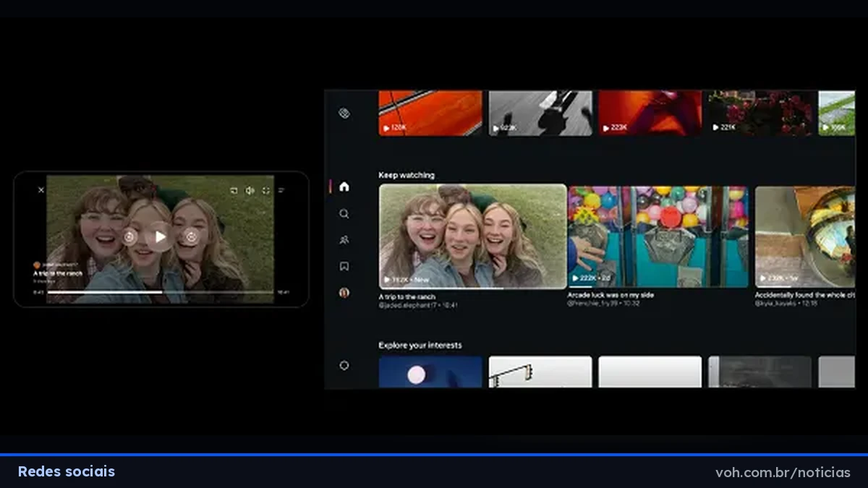Viewport: 868px width, 488px height.
Task: Play the video on the phone
Action: pyautogui.click(x=160, y=236)
